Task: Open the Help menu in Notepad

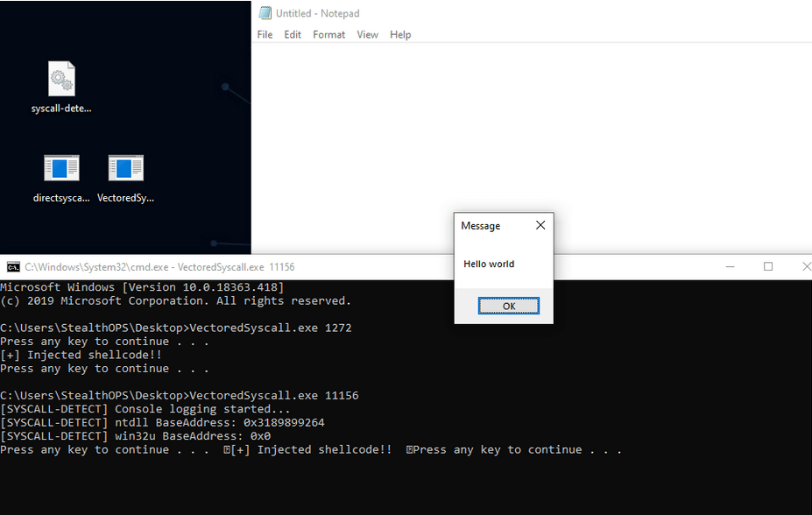Action: pyautogui.click(x=400, y=35)
